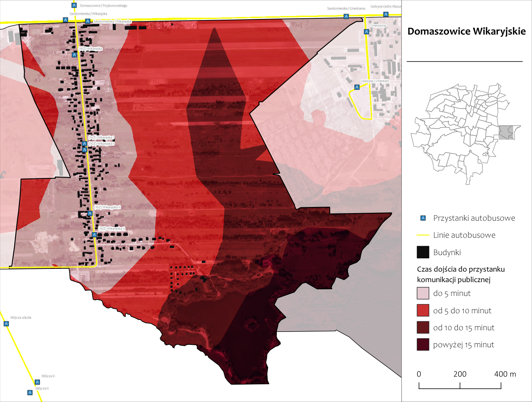Viewport: 532px width, 402px height.
Task: Click the 'Domaszowice Wikaryjskie' map title
Action: pos(467,31)
